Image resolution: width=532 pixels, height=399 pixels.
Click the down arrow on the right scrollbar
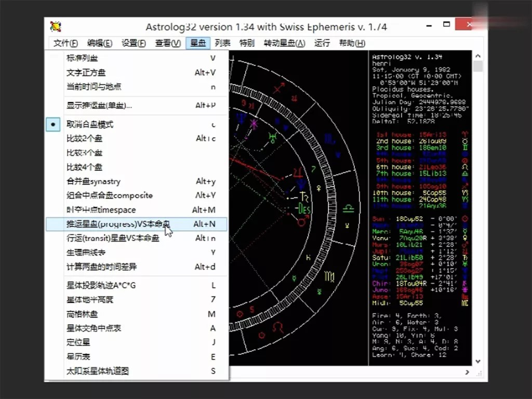coord(478,360)
